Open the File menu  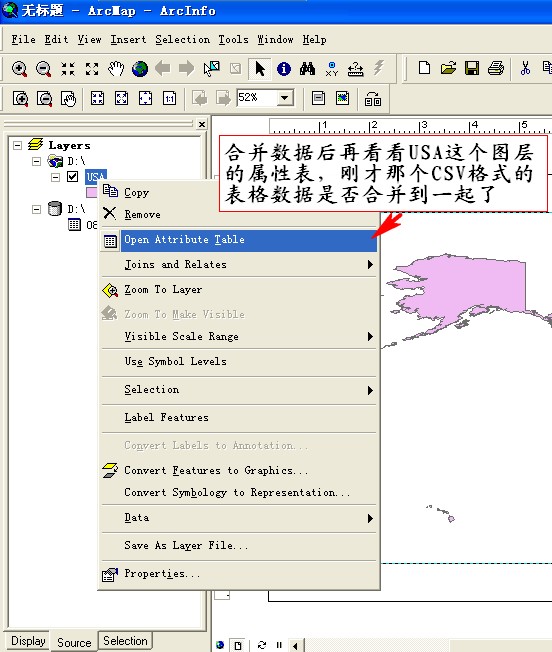click(23, 40)
